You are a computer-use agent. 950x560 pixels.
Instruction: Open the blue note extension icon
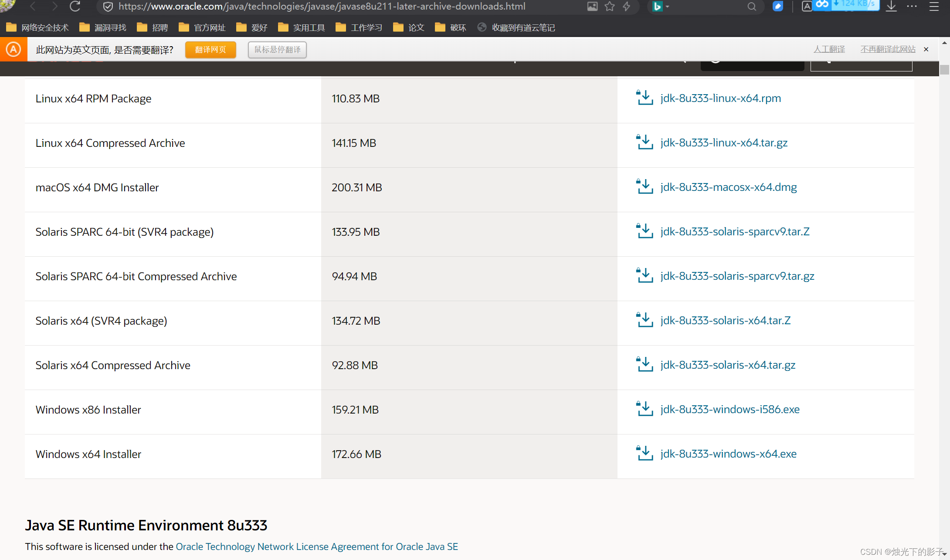click(778, 7)
